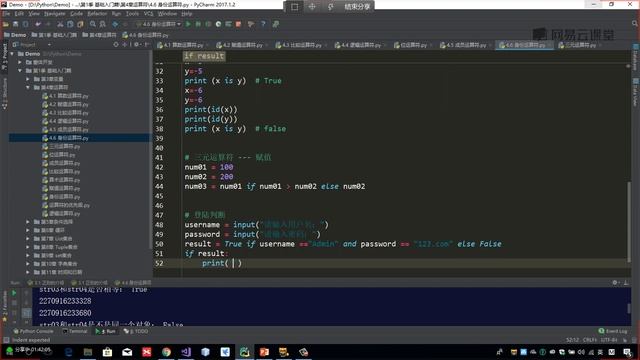Open the Tools menu
This screenshot has height=360, width=640.
pyautogui.click(x=132, y=14)
